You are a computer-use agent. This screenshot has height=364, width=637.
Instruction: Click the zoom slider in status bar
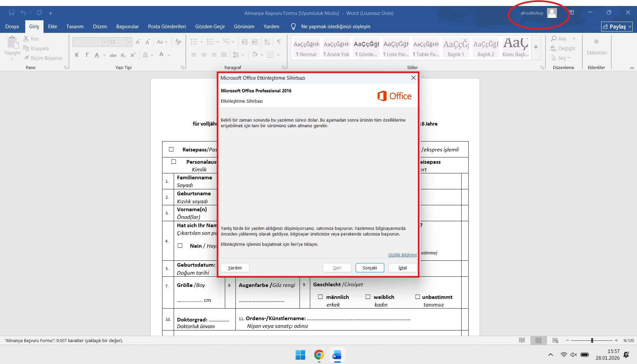592,340
